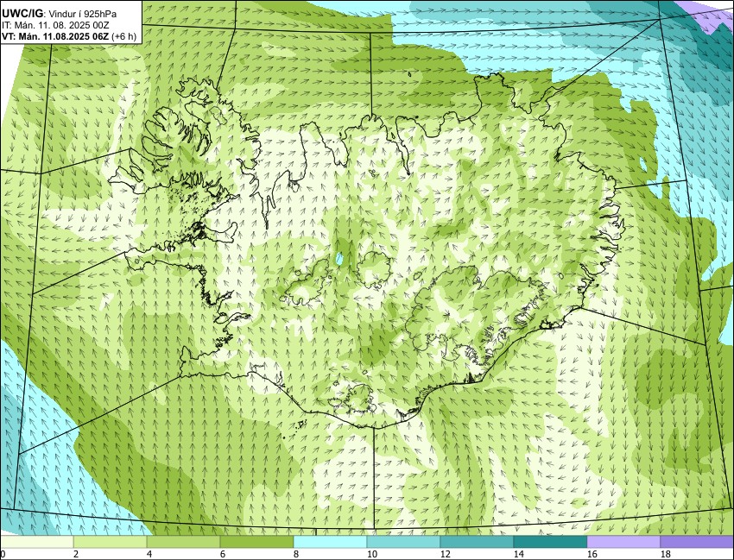Image resolution: width=734 pixels, height=560 pixels.
Task: Click the legend scale label '4'
Action: pyautogui.click(x=149, y=554)
